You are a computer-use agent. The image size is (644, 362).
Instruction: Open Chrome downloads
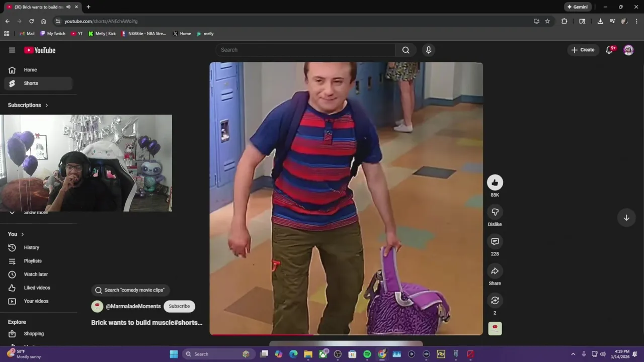point(600,21)
